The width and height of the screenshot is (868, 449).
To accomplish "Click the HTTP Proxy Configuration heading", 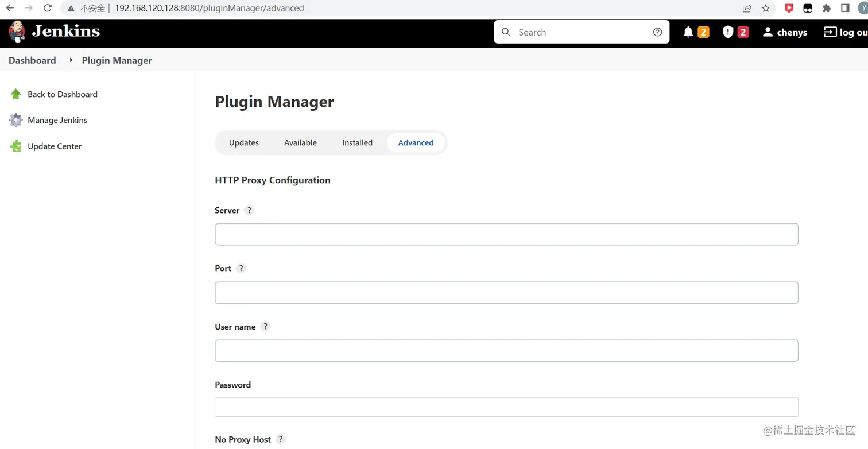I will click(x=273, y=180).
